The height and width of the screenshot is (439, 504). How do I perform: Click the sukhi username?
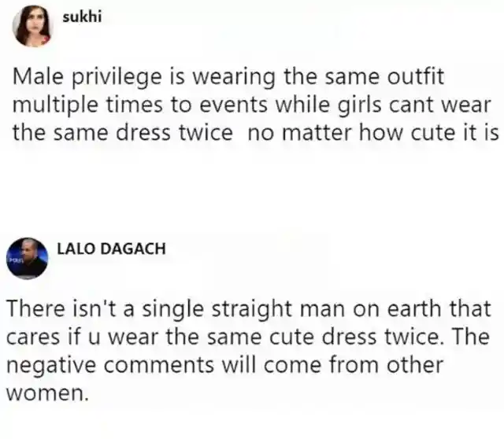point(82,17)
